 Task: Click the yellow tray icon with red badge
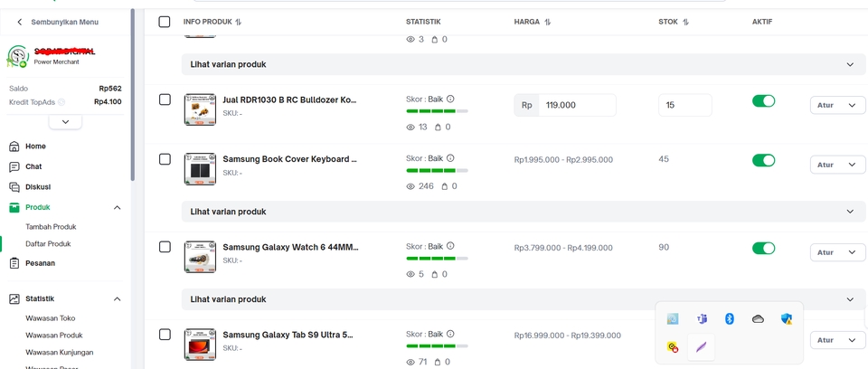(673, 347)
